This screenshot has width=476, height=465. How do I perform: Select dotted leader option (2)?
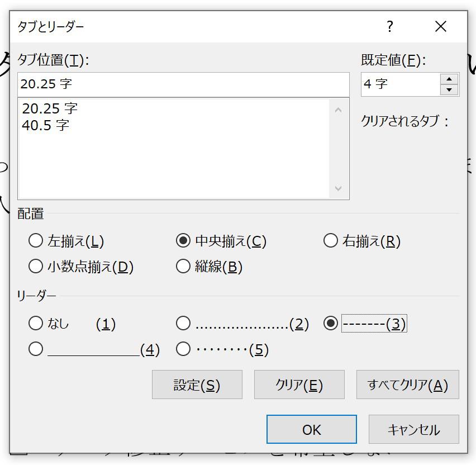[183, 324]
